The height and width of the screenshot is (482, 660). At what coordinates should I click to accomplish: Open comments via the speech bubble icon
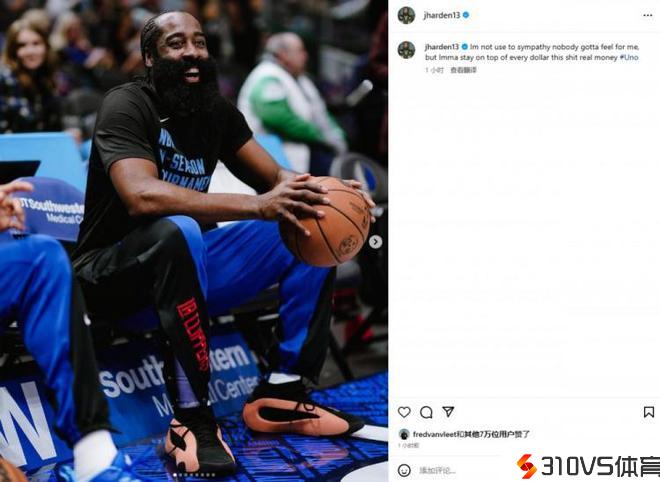(x=426, y=412)
